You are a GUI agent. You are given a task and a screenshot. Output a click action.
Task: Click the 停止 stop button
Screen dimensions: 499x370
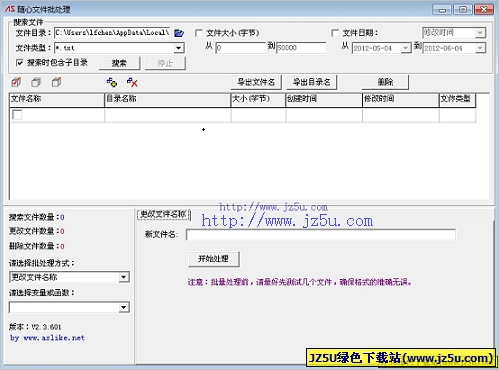pyautogui.click(x=165, y=63)
